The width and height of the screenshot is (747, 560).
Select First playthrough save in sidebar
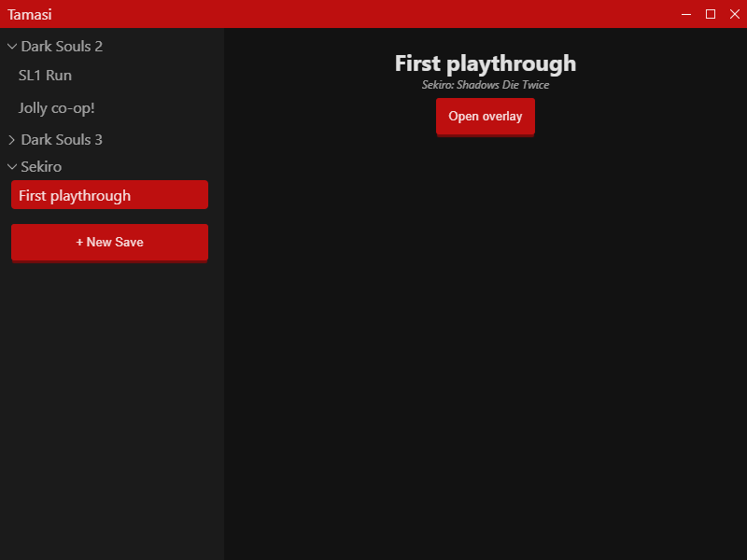tap(109, 195)
